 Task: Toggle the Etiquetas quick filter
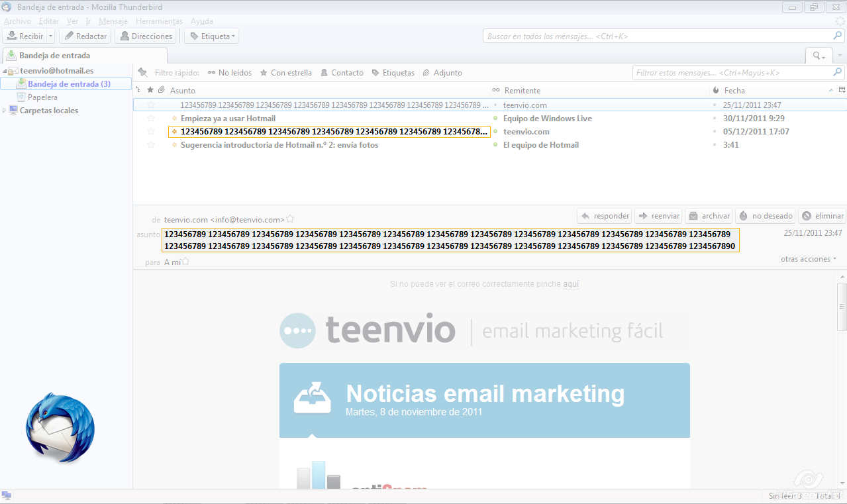click(x=393, y=73)
